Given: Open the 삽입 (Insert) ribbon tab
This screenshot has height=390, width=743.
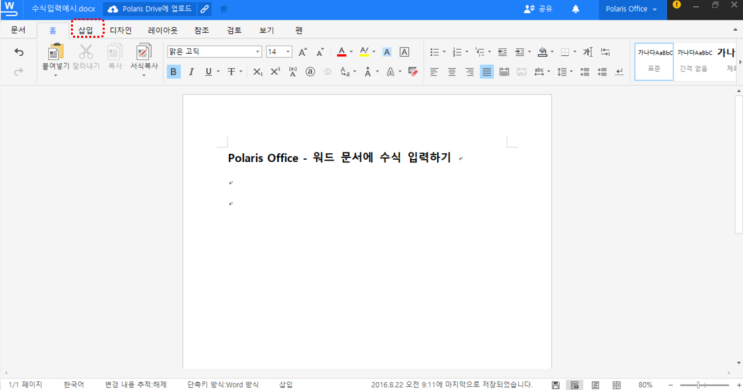Looking at the screenshot, I should coord(86,30).
